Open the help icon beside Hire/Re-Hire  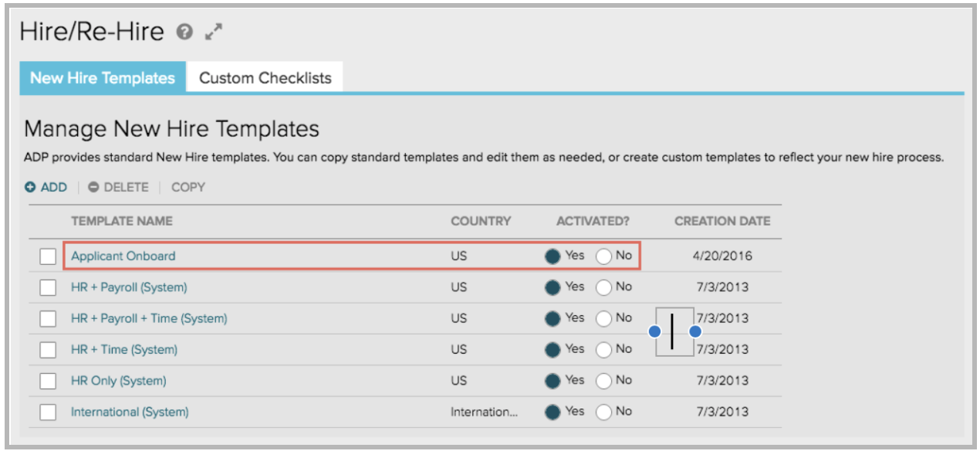[x=184, y=32]
